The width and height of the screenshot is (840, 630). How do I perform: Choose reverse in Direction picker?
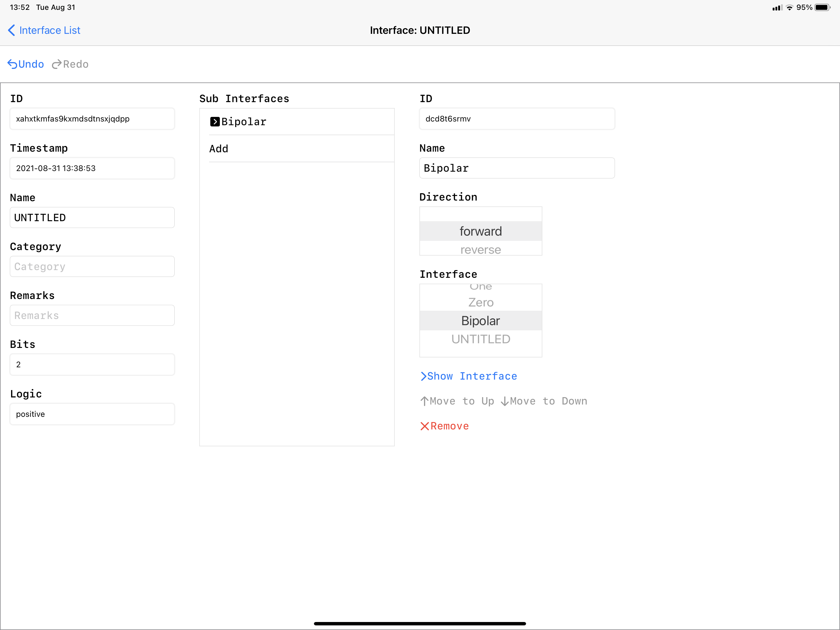[481, 249]
